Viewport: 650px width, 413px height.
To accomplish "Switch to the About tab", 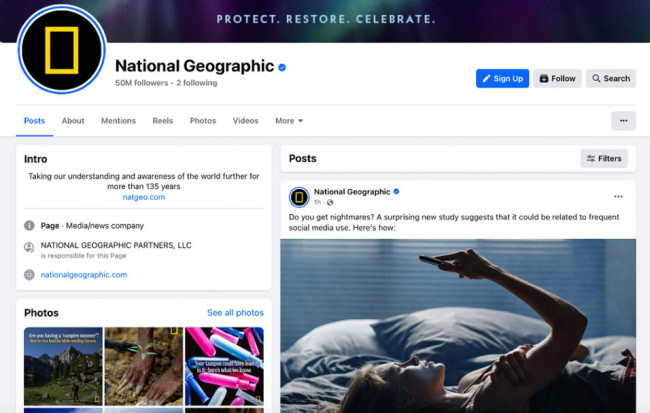I will [73, 121].
